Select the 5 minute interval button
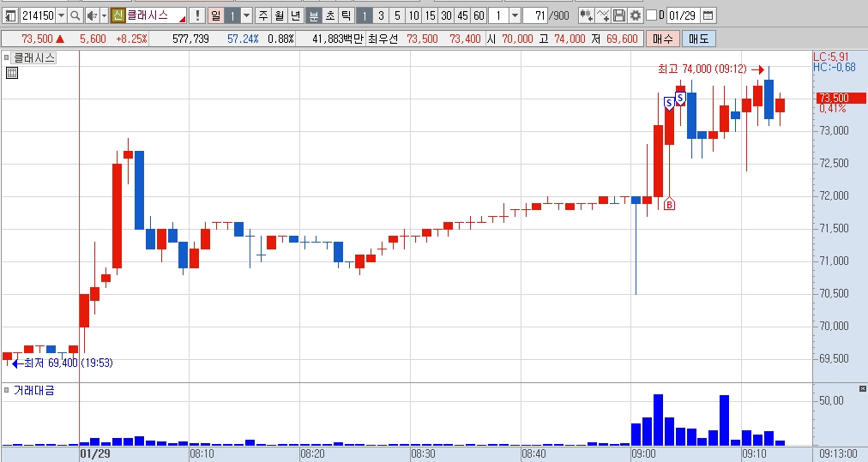Viewport: 868px width, 462px height. pyautogui.click(x=397, y=15)
